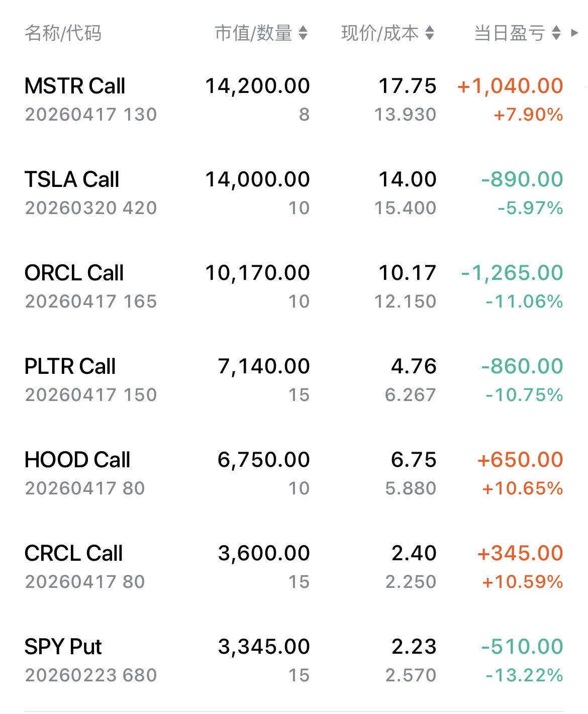Screen dimensions: 588x714
Task: Tap ORCL daily loss -1,265.00 value
Action: [512, 273]
